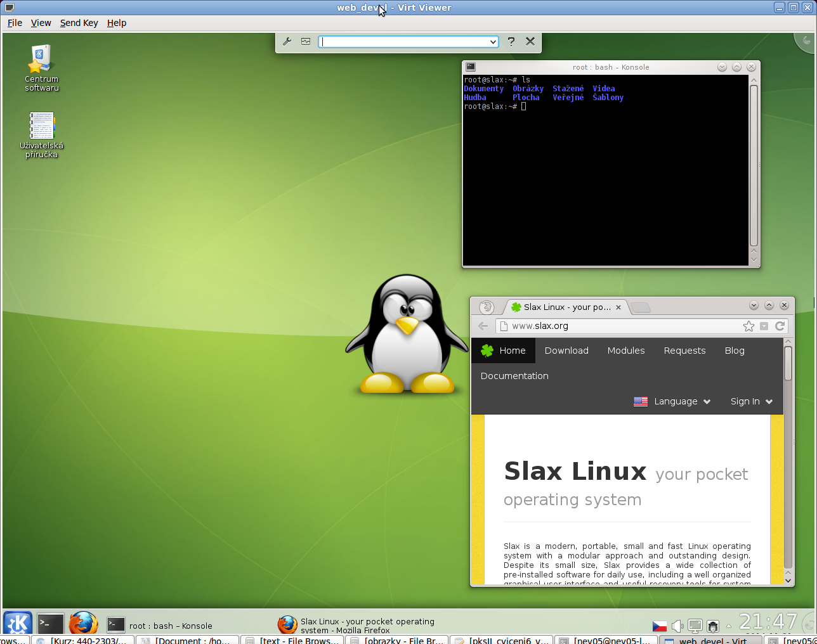Click the Virt Viewer window menu icon
The image size is (817, 644).
[9, 8]
